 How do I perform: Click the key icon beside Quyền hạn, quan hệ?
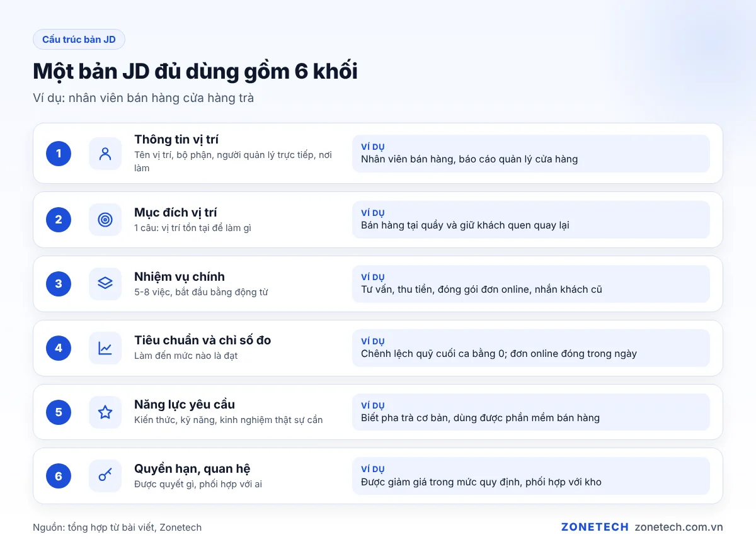pyautogui.click(x=105, y=476)
